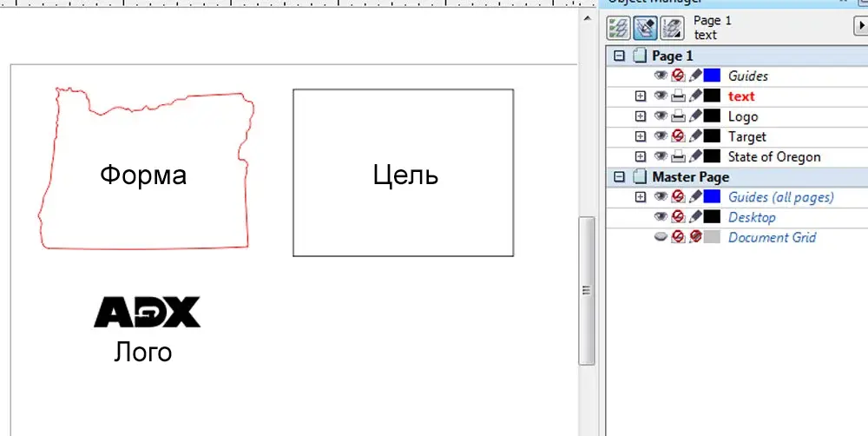Click the Цель text on canvas

coord(405,175)
